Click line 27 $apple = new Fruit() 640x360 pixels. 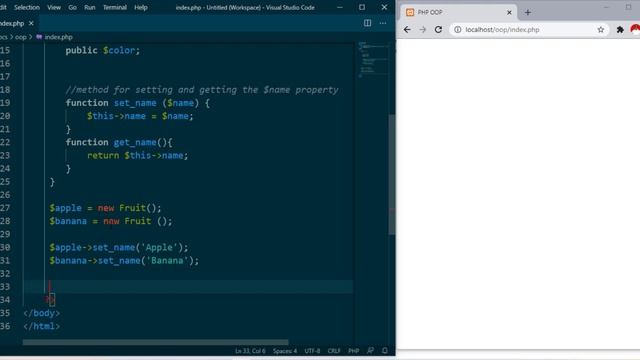(105, 208)
